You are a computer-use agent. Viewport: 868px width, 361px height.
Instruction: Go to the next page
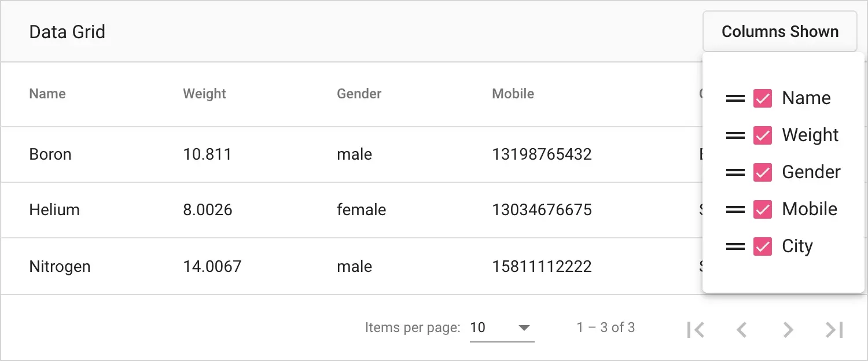coord(788,329)
